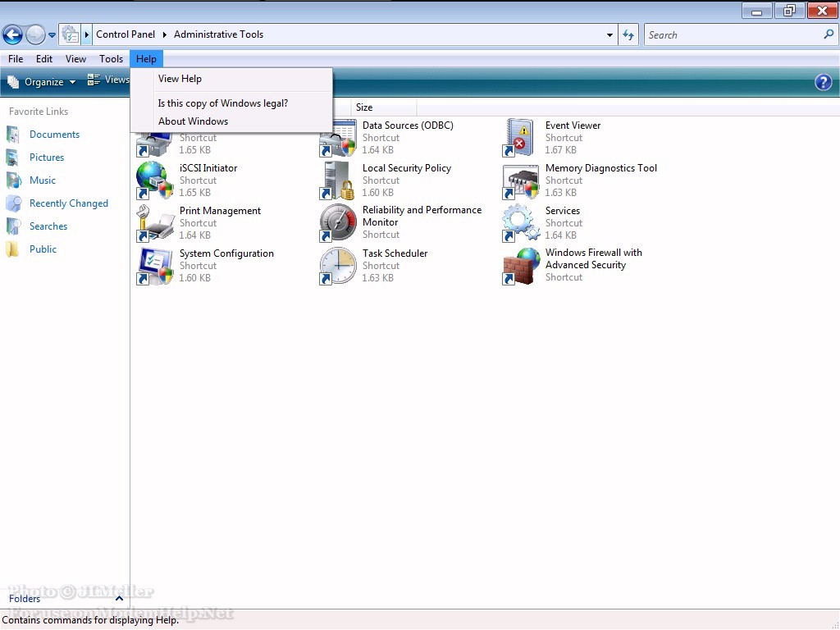Open the recent pages dropdown arrow
840x630 pixels.
tap(52, 35)
